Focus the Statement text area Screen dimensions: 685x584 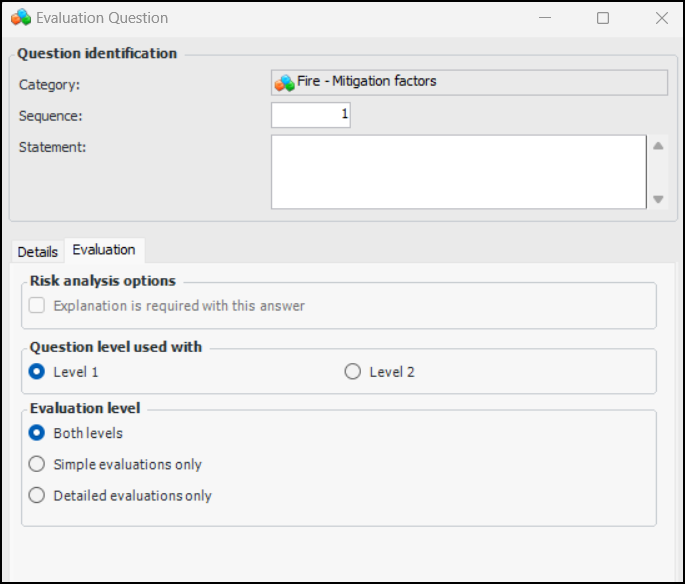coord(458,172)
